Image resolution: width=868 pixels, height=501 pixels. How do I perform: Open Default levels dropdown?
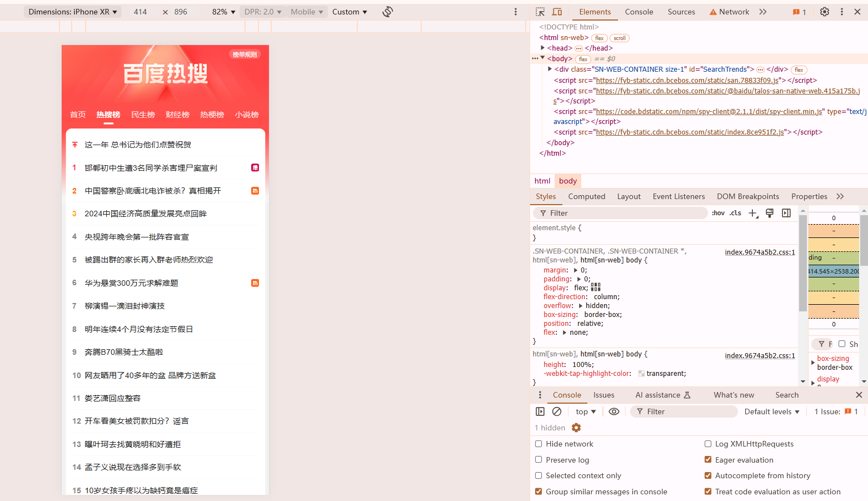click(x=772, y=411)
